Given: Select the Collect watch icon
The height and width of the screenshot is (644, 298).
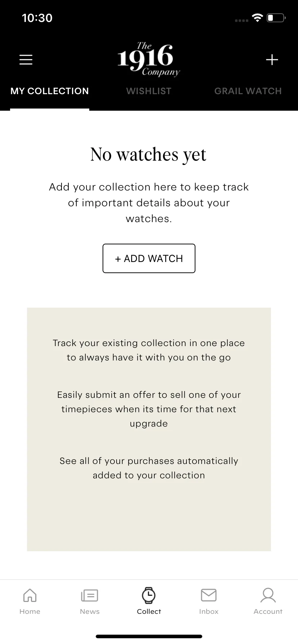Looking at the screenshot, I should click(x=149, y=595).
